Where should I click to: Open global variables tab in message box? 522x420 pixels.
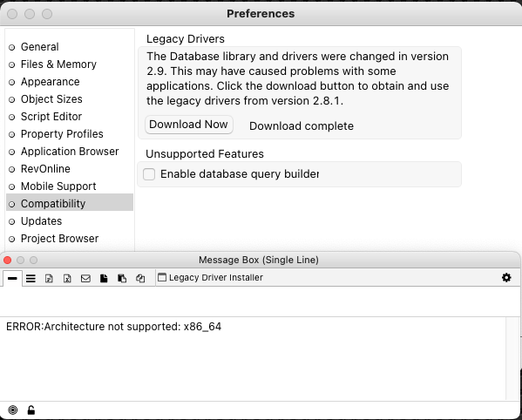pyautogui.click(x=67, y=278)
